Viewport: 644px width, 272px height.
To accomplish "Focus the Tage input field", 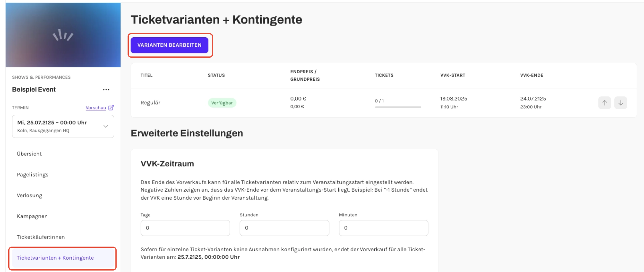I will click(x=185, y=228).
